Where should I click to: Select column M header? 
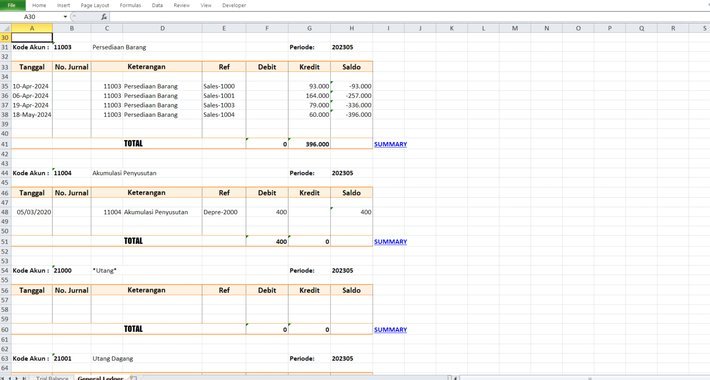pos(515,28)
